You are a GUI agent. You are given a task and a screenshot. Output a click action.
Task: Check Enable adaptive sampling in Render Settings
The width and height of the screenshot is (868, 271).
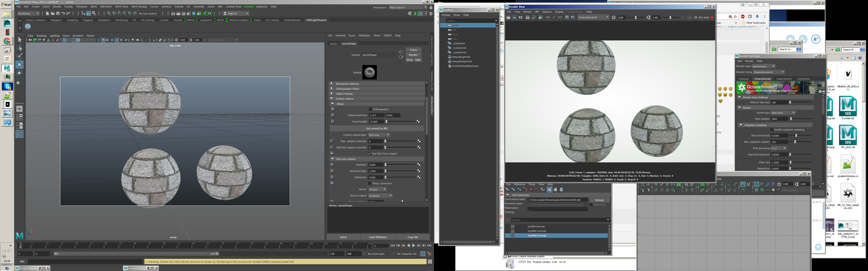tap(772, 130)
